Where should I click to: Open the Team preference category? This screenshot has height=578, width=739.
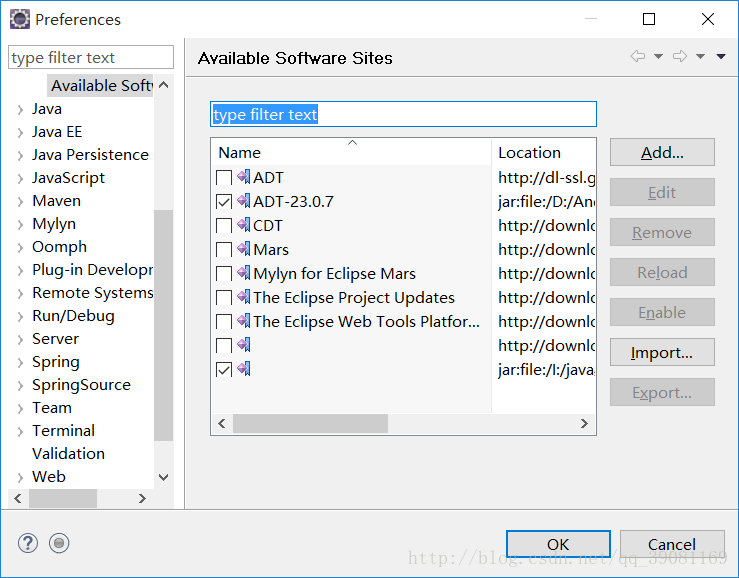coord(52,408)
